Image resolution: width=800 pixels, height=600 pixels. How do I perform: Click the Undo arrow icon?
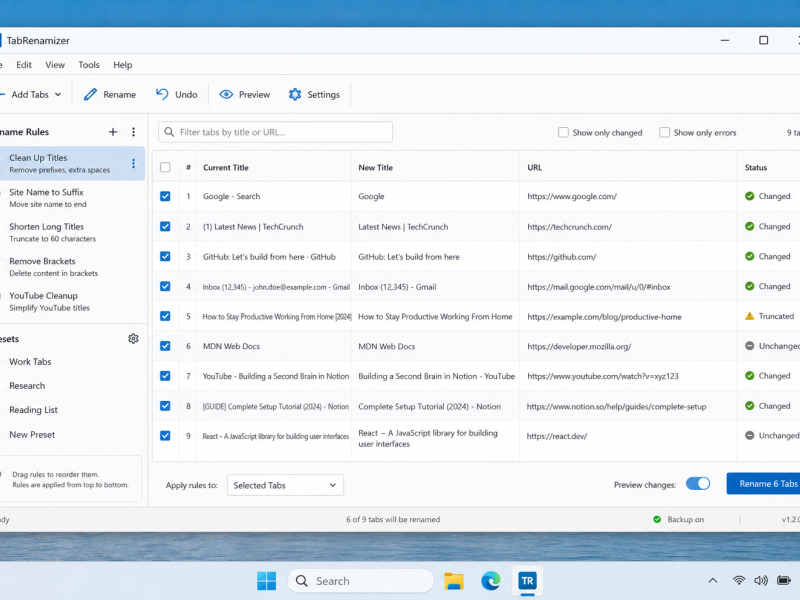(162, 94)
